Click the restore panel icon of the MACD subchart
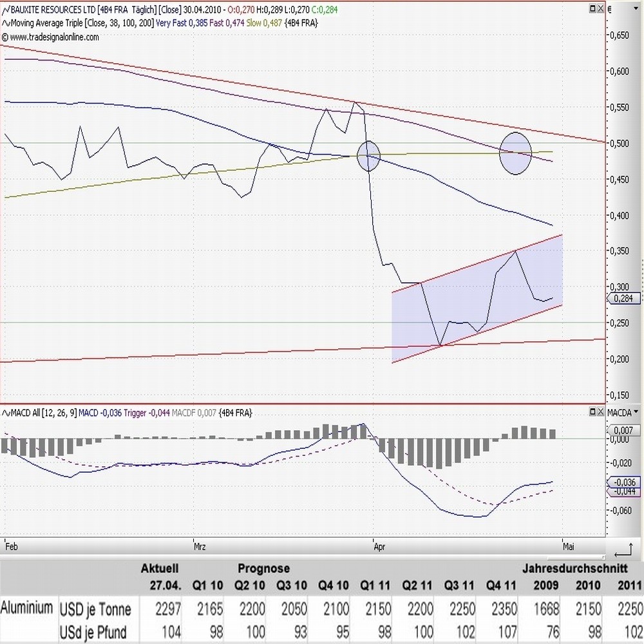Image resolution: width=644 pixels, height=644 pixels. [593, 412]
